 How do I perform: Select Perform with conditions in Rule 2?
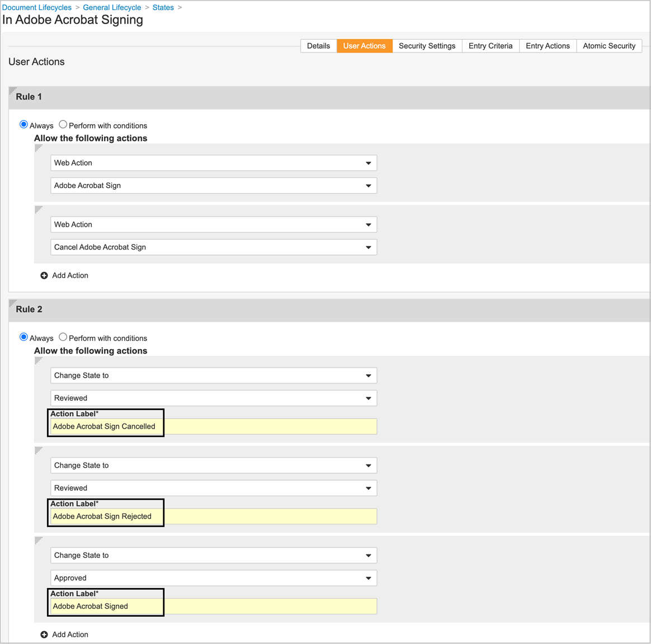pyautogui.click(x=63, y=337)
